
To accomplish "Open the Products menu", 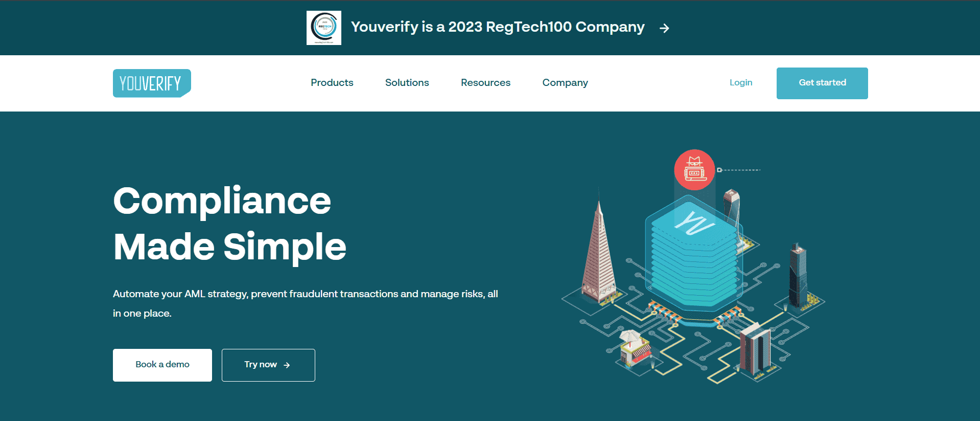I will click(x=332, y=83).
